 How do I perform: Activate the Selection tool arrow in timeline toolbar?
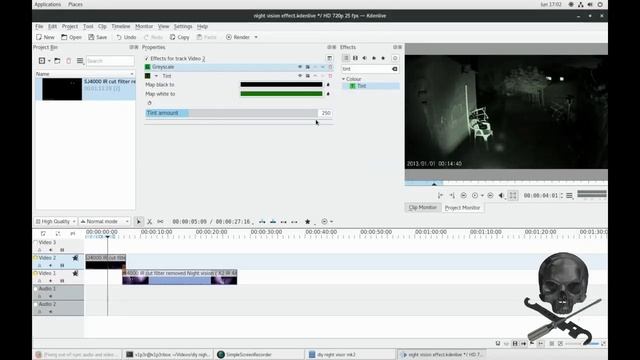tap(138, 221)
